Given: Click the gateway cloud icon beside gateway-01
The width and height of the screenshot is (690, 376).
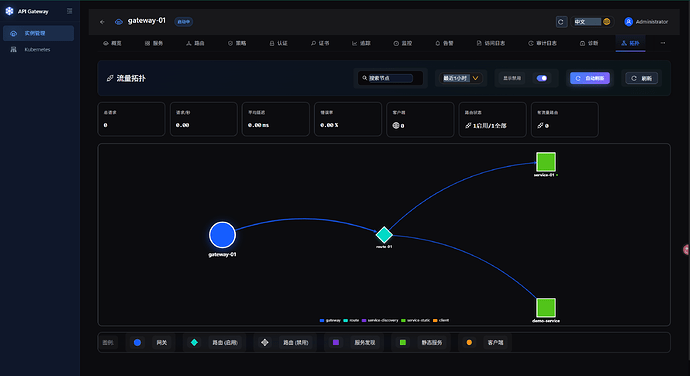Looking at the screenshot, I should (119, 22).
